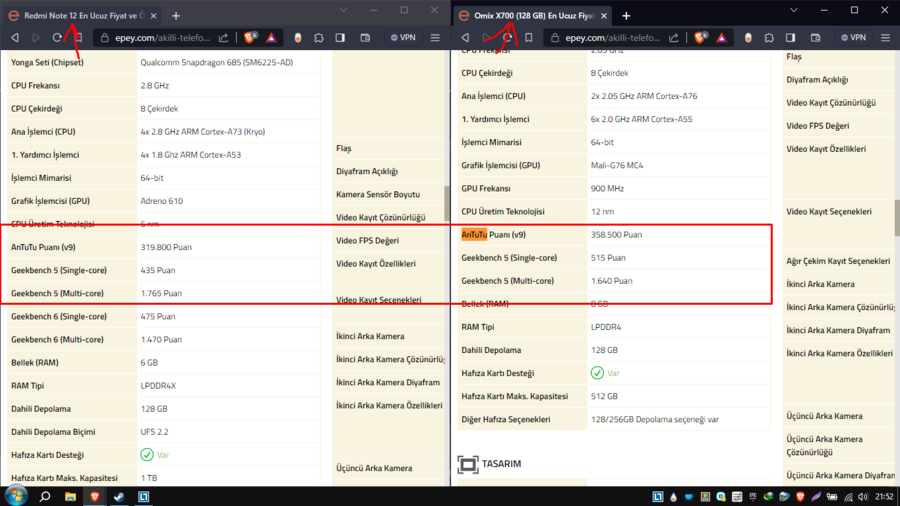The height and width of the screenshot is (506, 900).
Task: Click 'LPDDR4X' RAM type value
Action: pos(158,386)
